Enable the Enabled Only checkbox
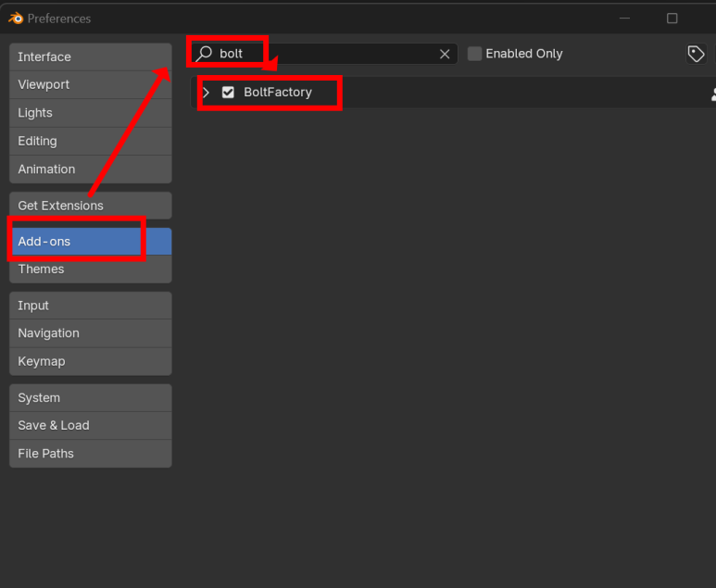Image resolution: width=716 pixels, height=588 pixels. [x=475, y=54]
